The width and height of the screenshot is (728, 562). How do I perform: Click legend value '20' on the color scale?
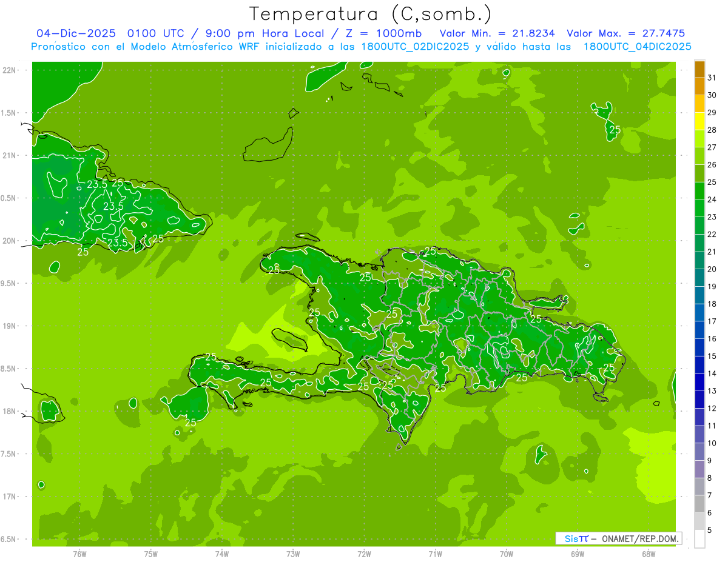click(x=712, y=269)
